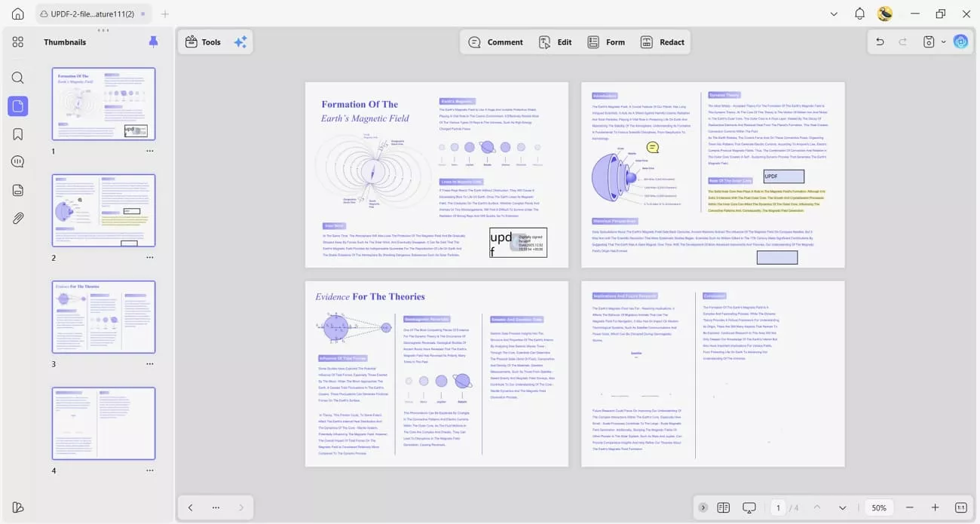Screen dimensions: 980x524
Task: Open the UPDF AI assistant icon
Action: (960, 41)
